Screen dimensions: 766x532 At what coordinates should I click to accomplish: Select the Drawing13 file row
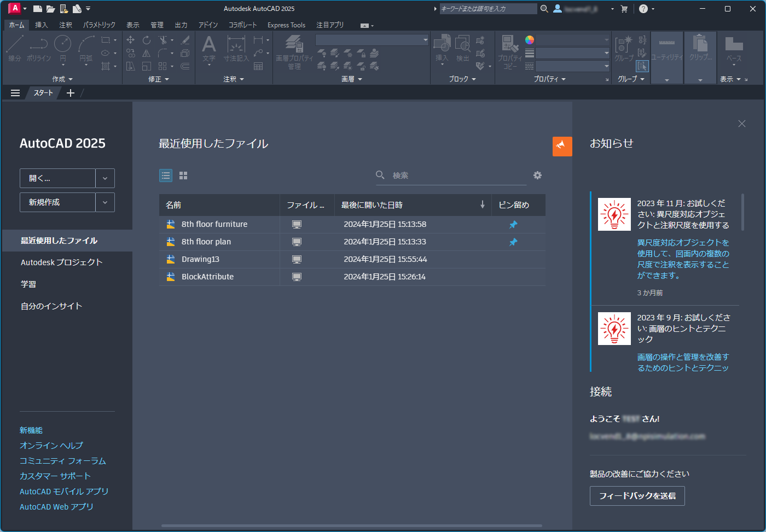(352, 259)
